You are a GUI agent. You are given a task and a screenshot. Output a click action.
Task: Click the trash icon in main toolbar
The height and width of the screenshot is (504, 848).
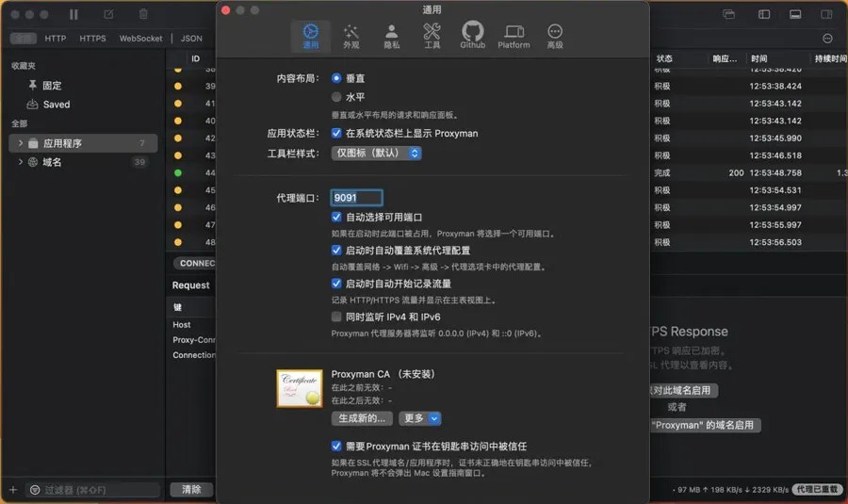(x=143, y=14)
